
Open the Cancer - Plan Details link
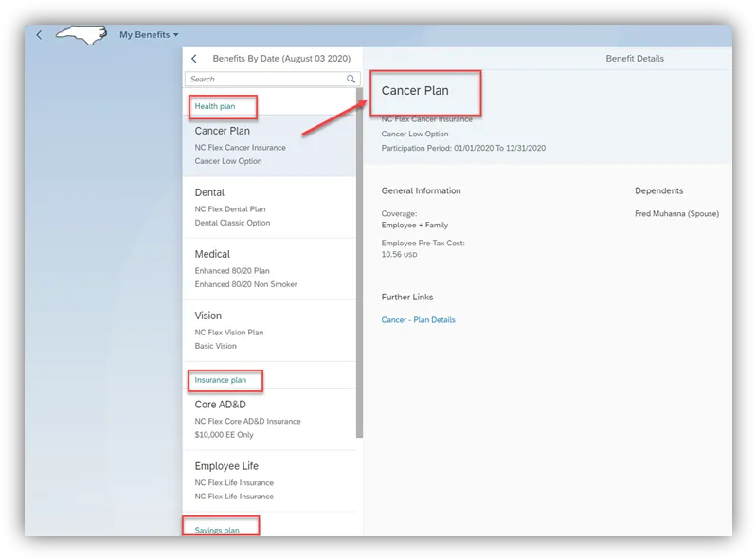coord(418,319)
